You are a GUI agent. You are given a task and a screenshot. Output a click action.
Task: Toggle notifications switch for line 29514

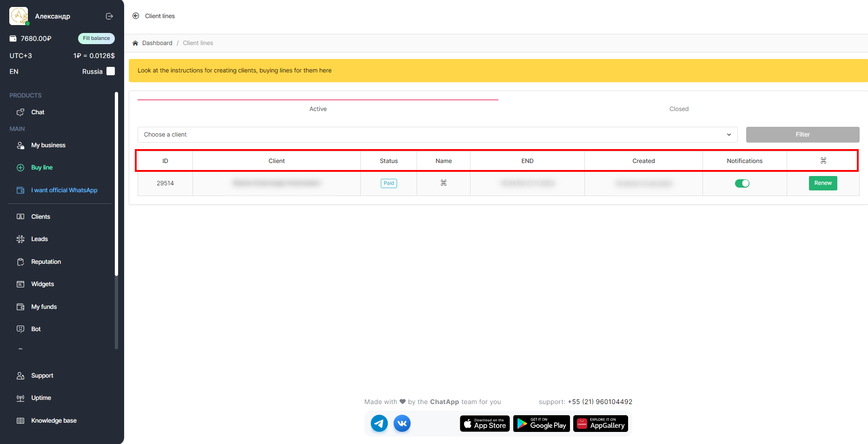pos(742,183)
